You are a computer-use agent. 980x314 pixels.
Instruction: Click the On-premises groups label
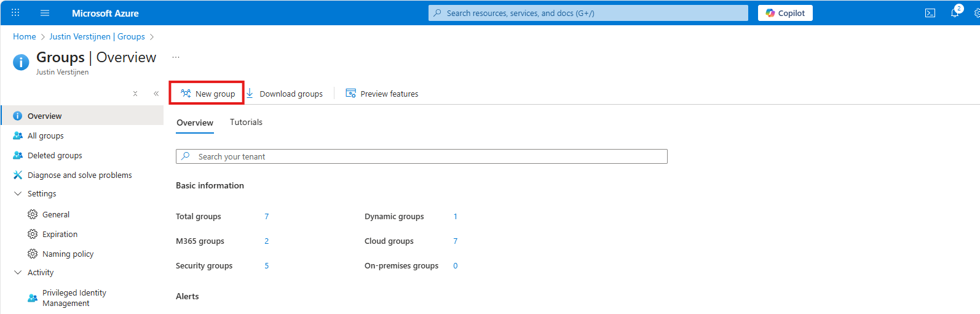(x=401, y=265)
